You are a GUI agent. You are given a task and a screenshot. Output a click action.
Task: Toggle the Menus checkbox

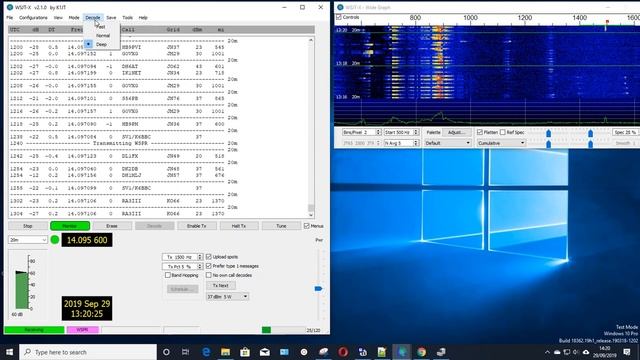(307, 226)
